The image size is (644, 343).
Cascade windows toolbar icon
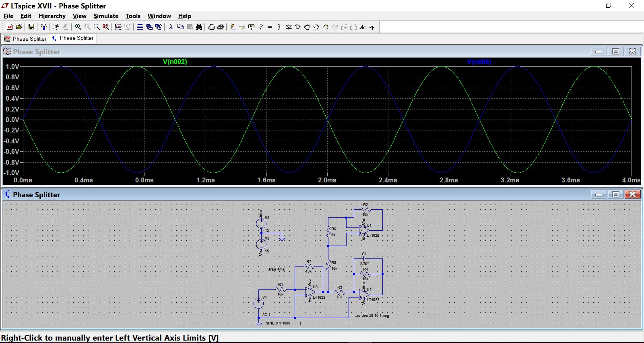pyautogui.click(x=149, y=27)
